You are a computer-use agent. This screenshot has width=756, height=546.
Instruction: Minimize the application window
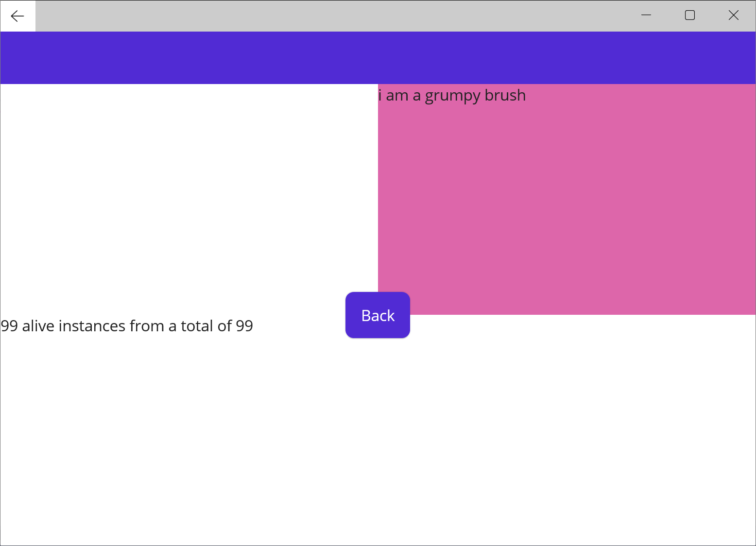click(x=646, y=15)
